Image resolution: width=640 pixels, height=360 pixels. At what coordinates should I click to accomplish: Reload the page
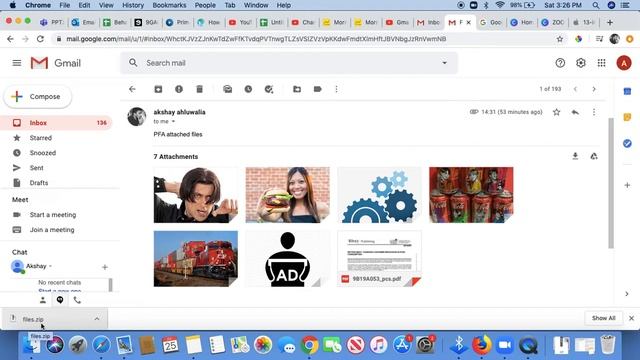pos(40,39)
